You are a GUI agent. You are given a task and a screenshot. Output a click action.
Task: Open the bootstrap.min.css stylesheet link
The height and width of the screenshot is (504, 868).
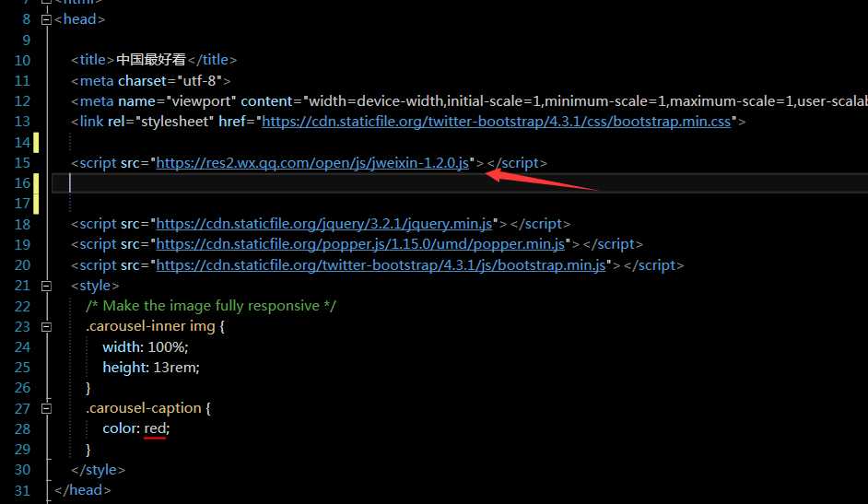tap(496, 122)
